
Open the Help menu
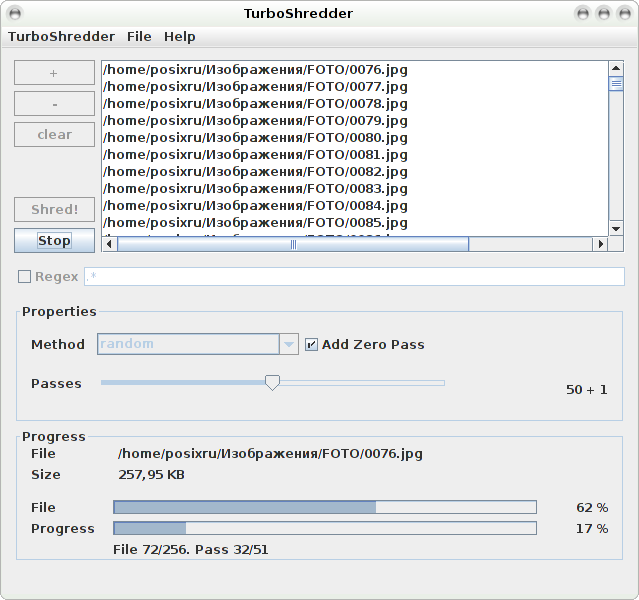(179, 37)
